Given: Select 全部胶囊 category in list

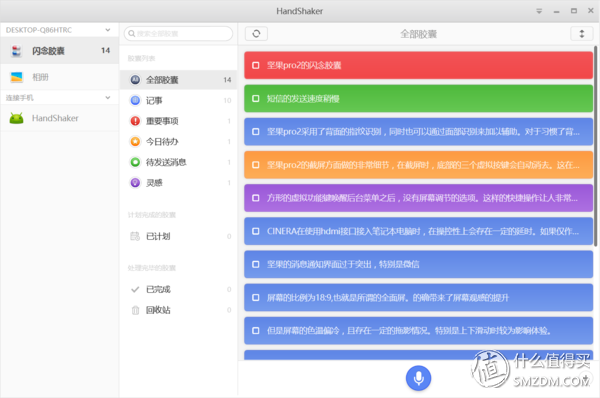Looking at the screenshot, I should (x=178, y=80).
